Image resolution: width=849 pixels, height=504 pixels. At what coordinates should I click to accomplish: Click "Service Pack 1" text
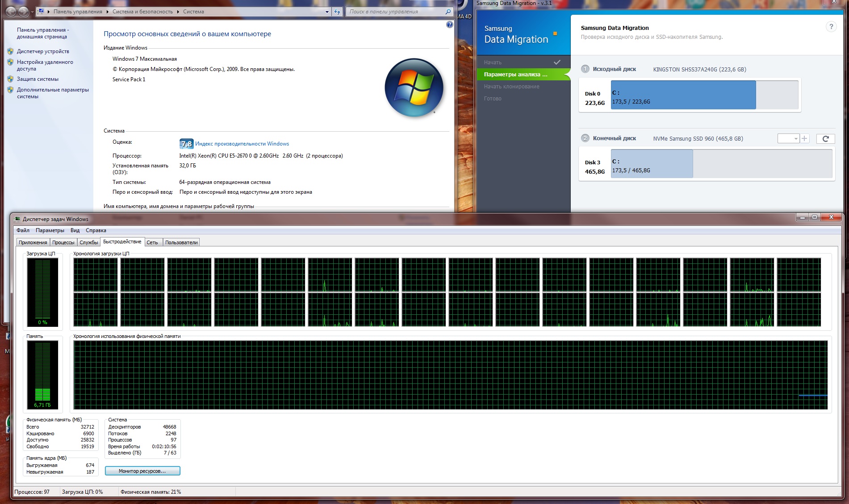pos(129,79)
